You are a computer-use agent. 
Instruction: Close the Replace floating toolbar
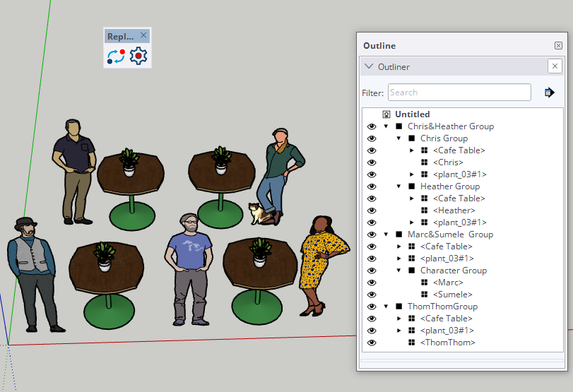(x=143, y=35)
